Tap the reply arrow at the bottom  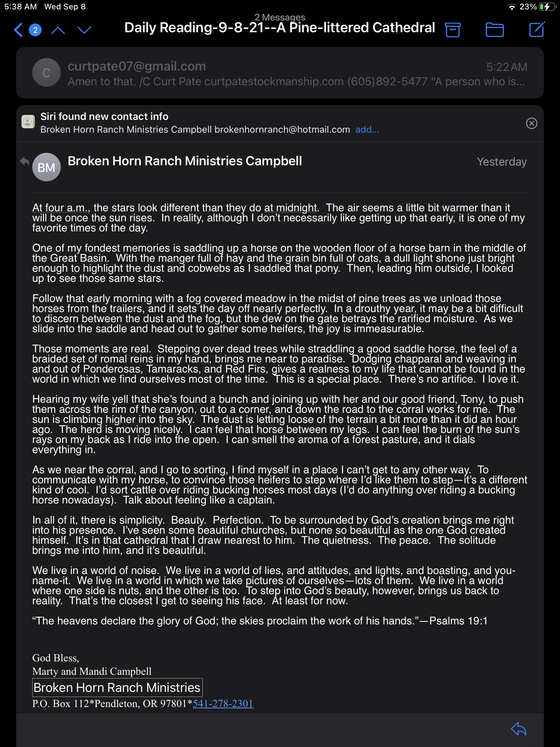[x=518, y=729]
